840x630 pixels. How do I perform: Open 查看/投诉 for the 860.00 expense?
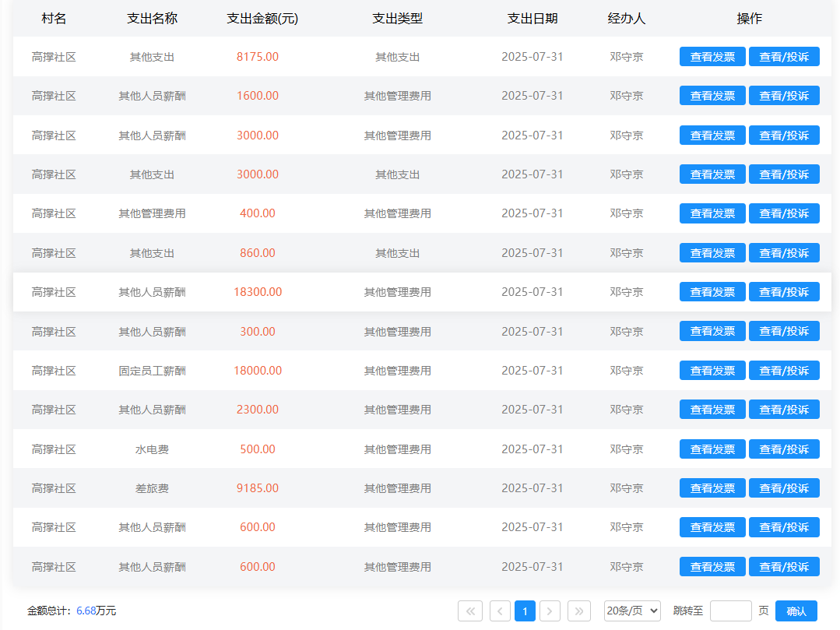tap(784, 253)
